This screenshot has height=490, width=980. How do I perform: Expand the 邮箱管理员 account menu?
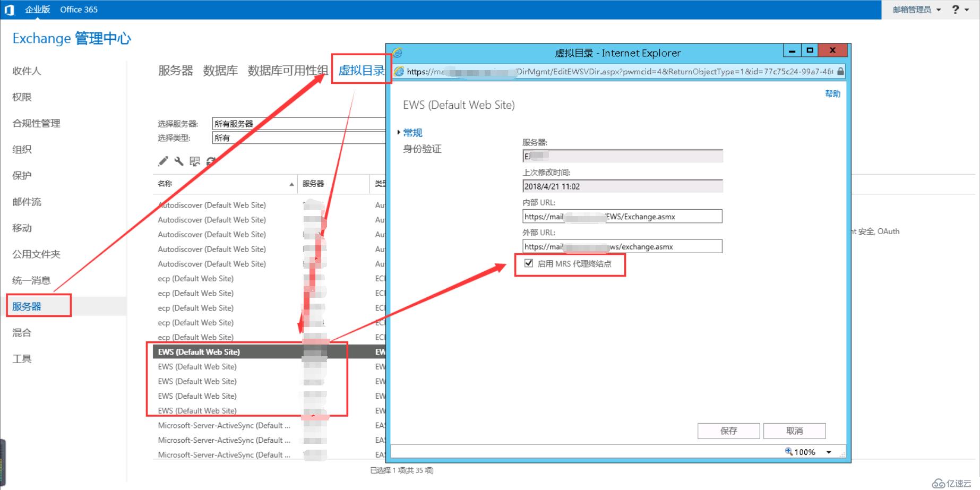[x=916, y=10]
